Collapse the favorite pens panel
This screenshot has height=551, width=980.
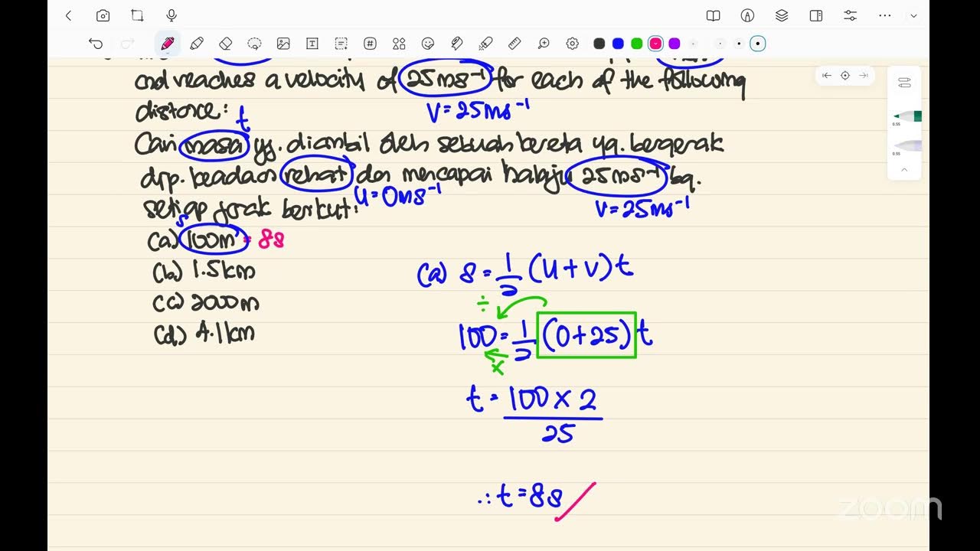[x=904, y=169]
